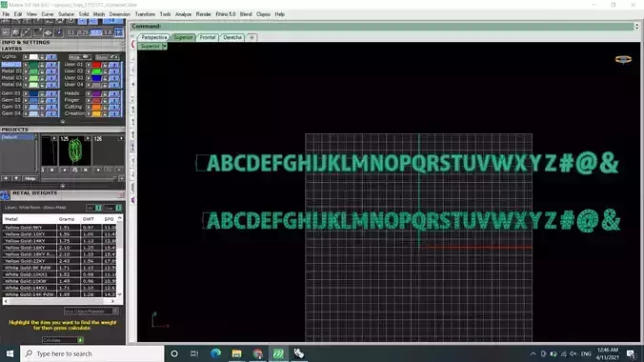This screenshot has width=644, height=362.
Task: Click the plus icon under thumbnail 126
Action: click(x=98, y=170)
